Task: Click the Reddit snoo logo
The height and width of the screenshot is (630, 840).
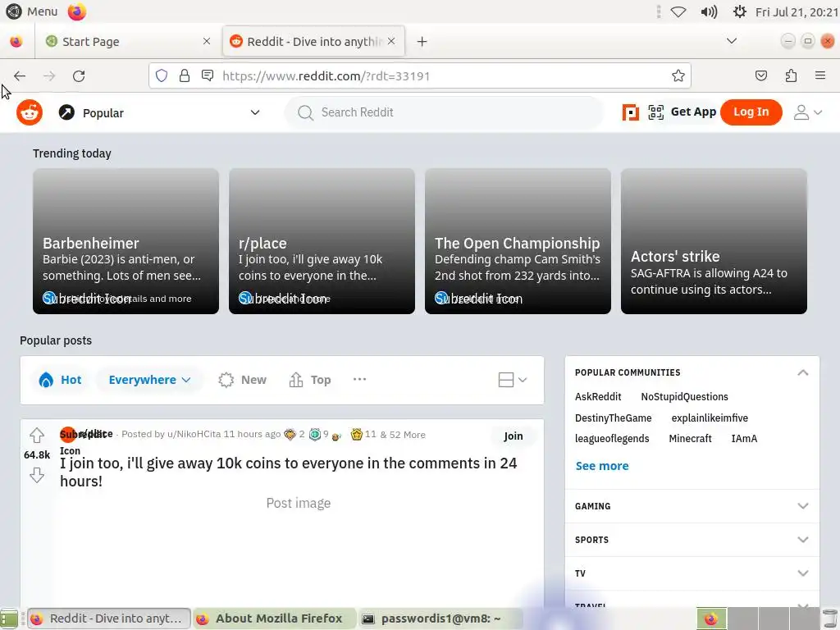Action: (x=30, y=112)
